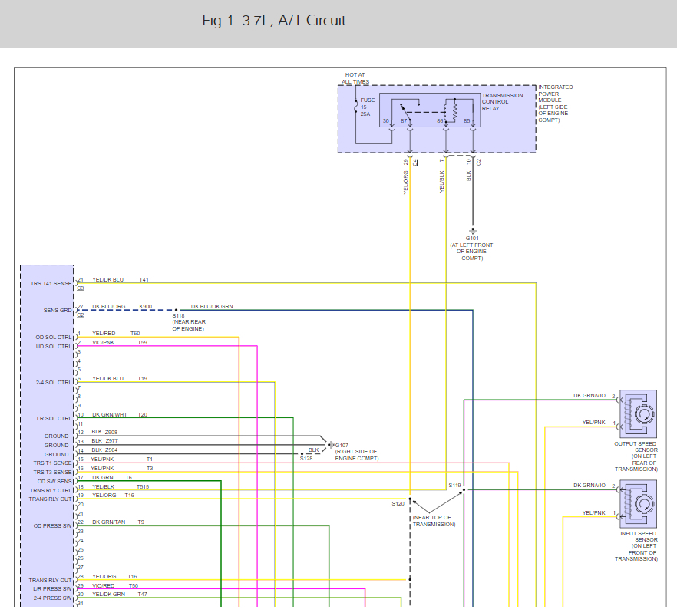The height and width of the screenshot is (616, 677).
Task: Click the G101 ground symbol
Action: [x=473, y=230]
